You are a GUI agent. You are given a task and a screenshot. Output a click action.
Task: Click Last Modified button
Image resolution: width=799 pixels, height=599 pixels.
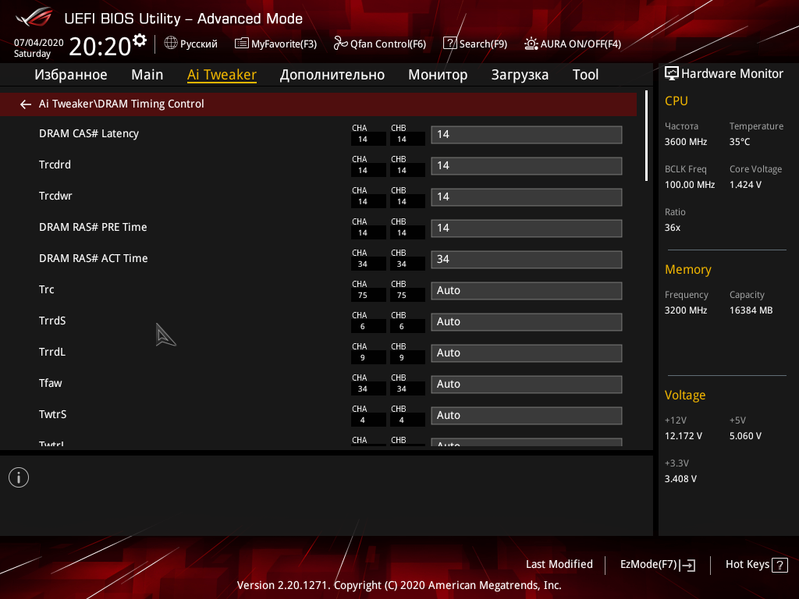click(x=559, y=564)
